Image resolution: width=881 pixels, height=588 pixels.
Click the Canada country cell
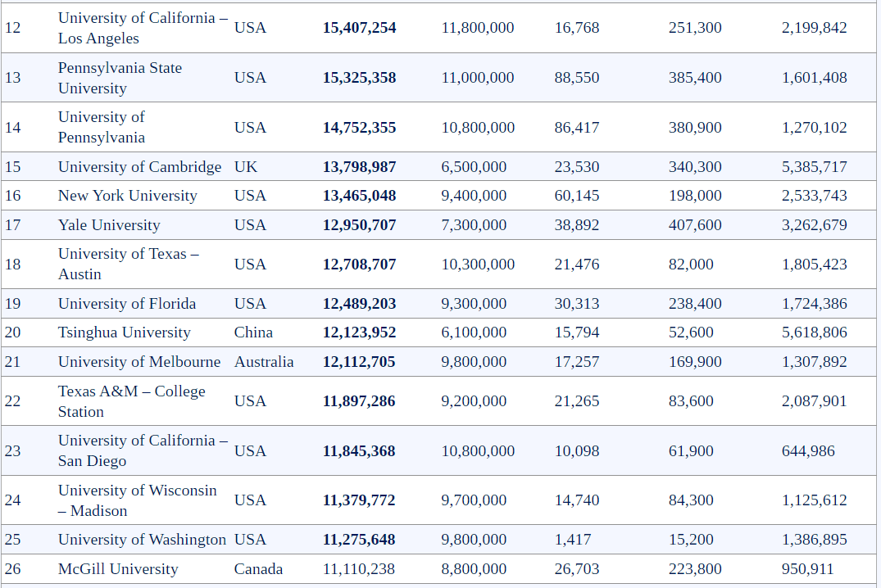[258, 569]
